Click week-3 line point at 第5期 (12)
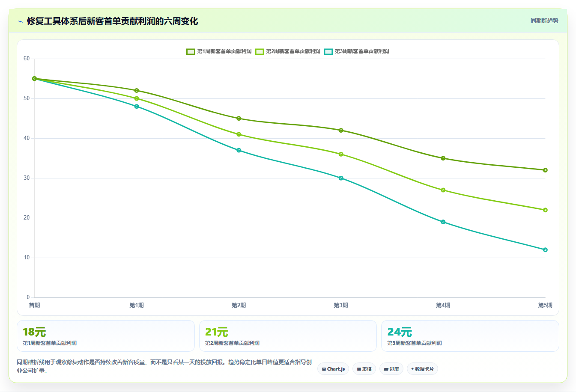This screenshot has width=576, height=392. [x=545, y=250]
